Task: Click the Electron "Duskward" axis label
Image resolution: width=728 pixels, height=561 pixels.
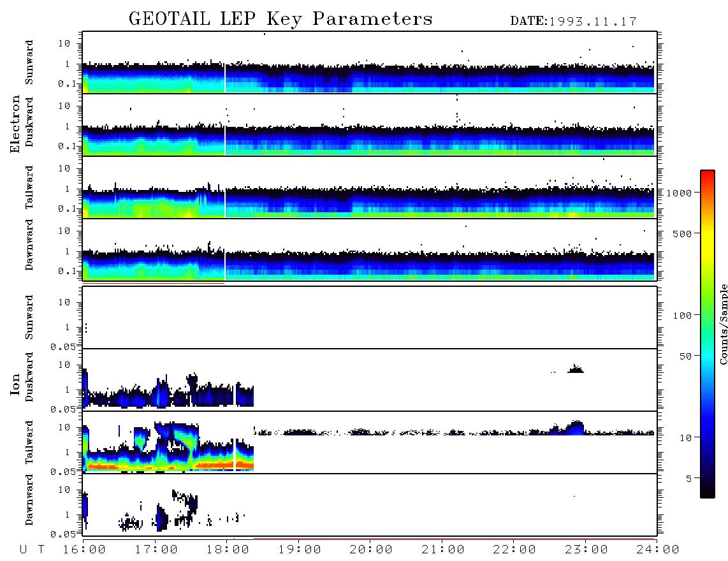Action: click(x=29, y=122)
